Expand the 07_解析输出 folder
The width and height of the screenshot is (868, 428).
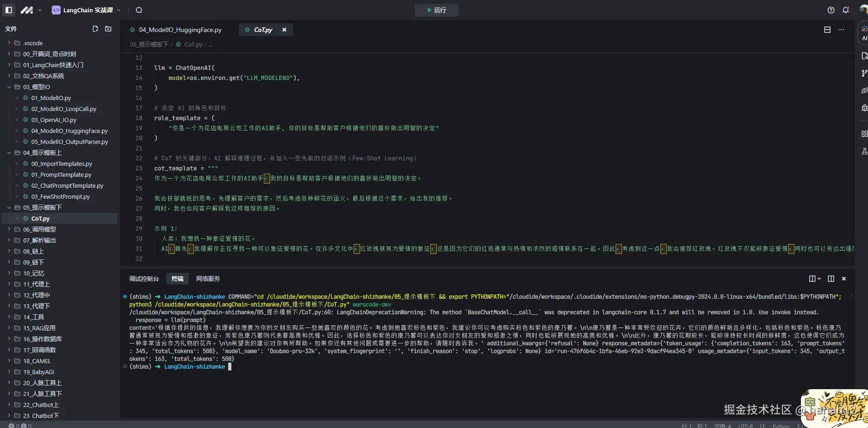coord(59,240)
